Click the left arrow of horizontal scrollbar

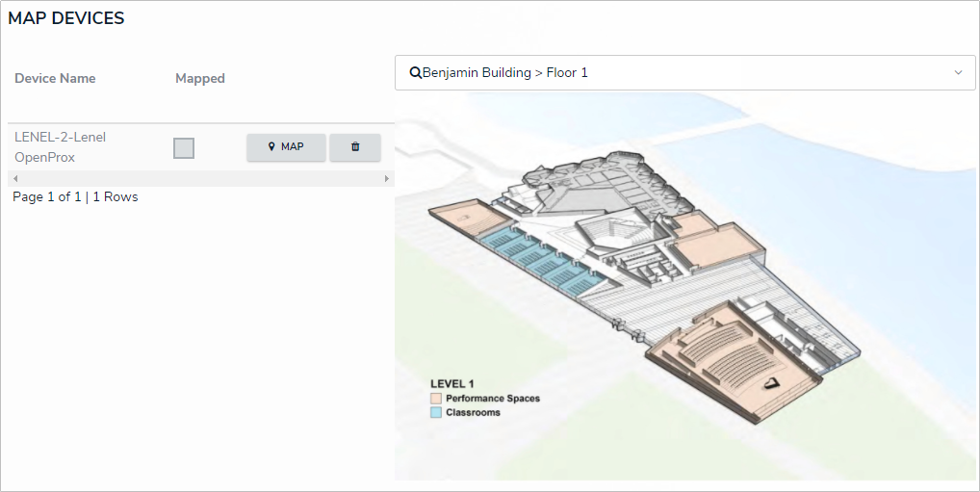[15, 179]
